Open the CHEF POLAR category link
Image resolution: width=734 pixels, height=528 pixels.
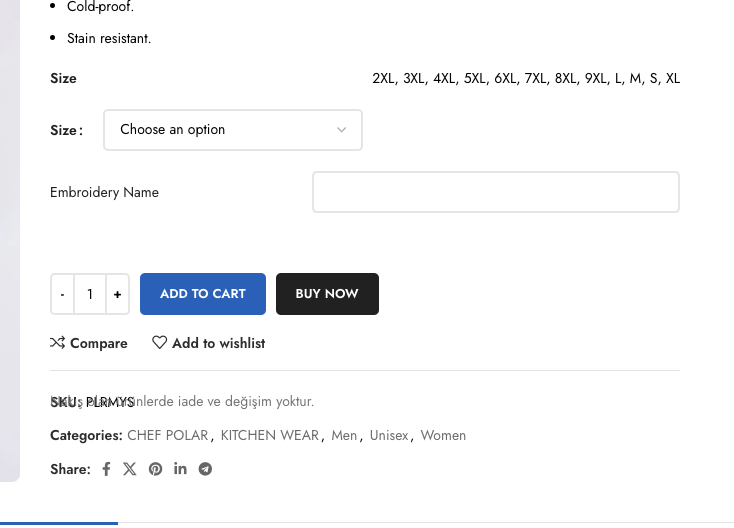[168, 435]
